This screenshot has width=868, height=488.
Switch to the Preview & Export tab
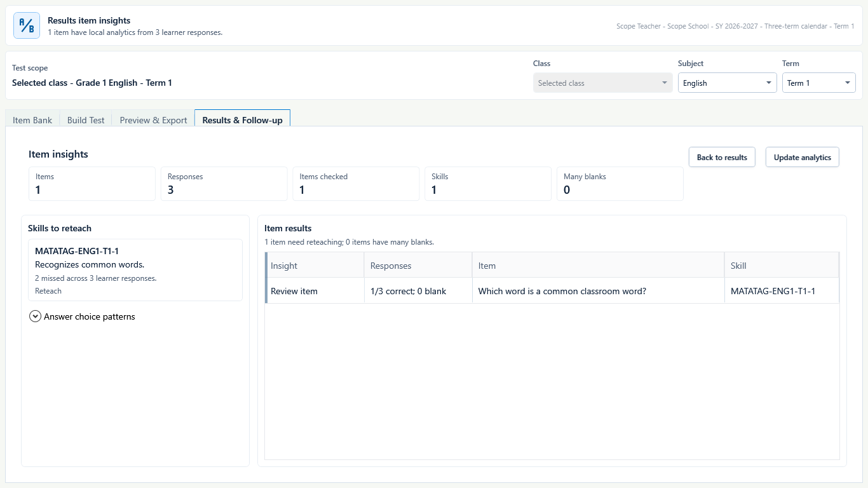click(x=153, y=120)
